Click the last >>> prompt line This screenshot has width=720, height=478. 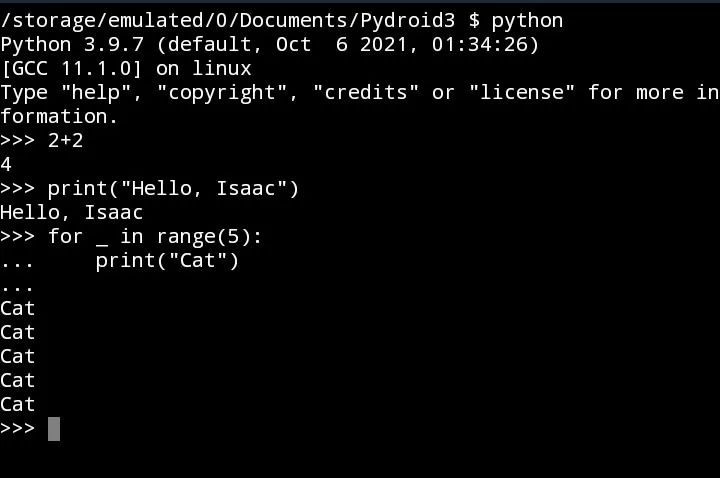click(x=30, y=429)
